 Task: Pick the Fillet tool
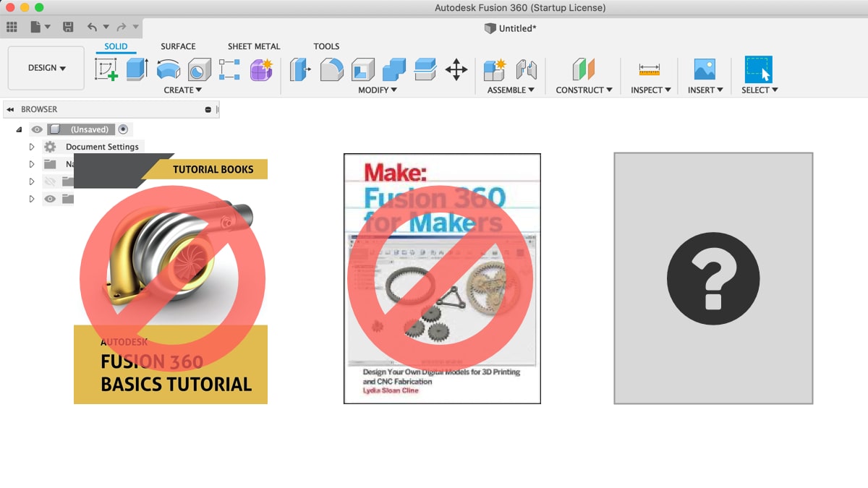[x=331, y=69]
